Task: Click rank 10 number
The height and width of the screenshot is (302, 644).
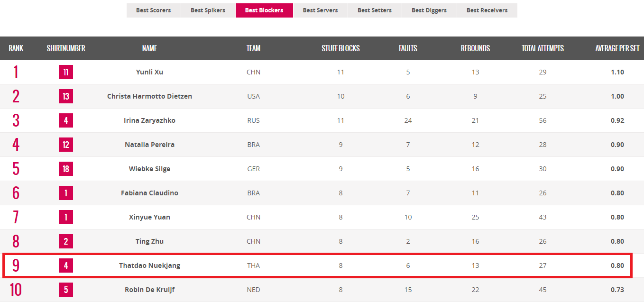Action: tap(16, 290)
